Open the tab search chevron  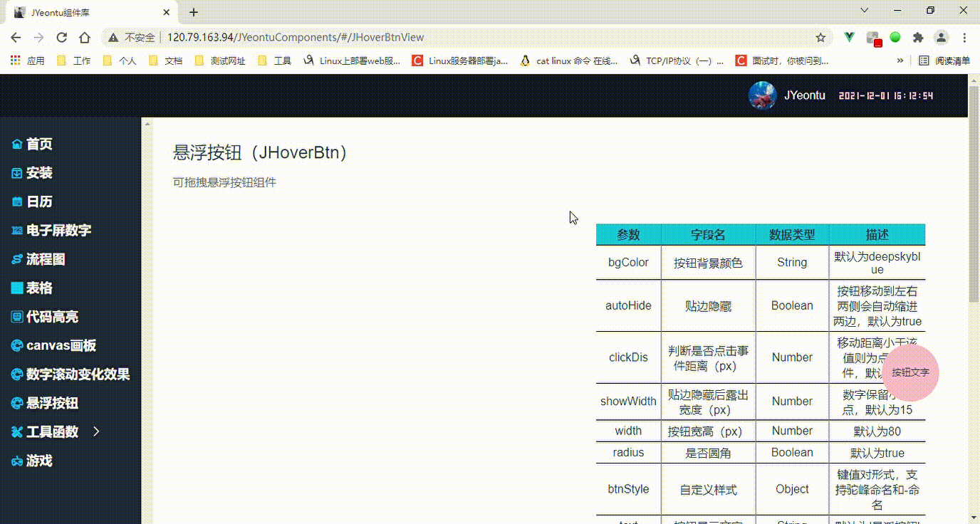point(864,11)
